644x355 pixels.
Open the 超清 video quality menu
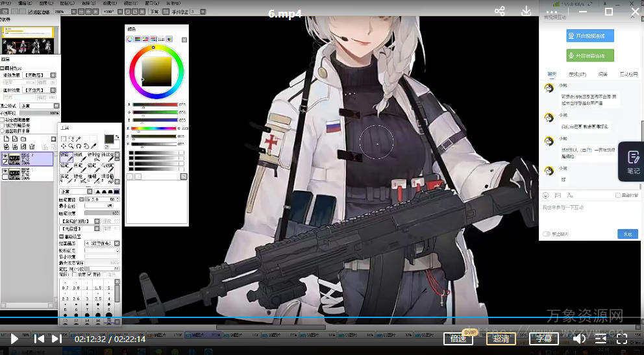(501, 338)
